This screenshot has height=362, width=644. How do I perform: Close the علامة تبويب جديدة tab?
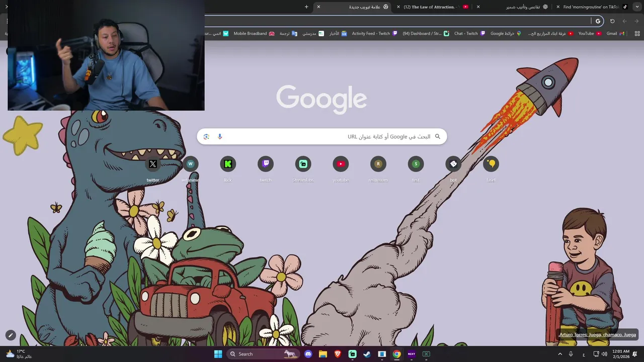click(x=318, y=7)
